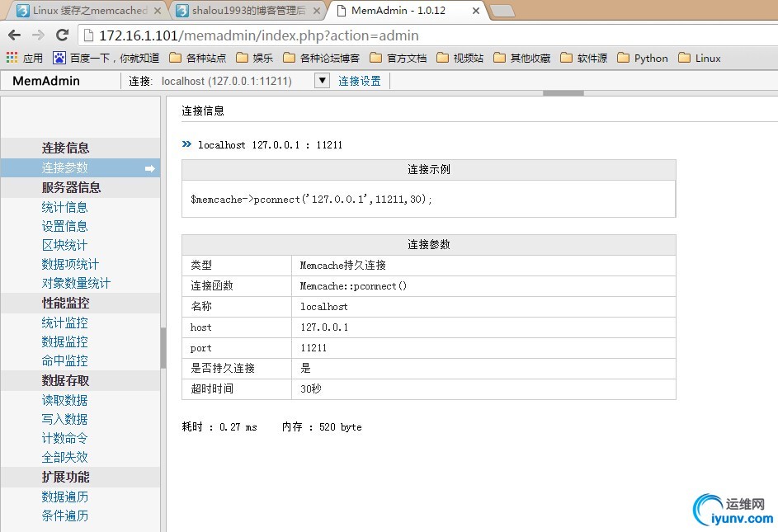Click the 数据存取 sidebar section header
Viewport: 778px width, 532px height.
[x=80, y=380]
